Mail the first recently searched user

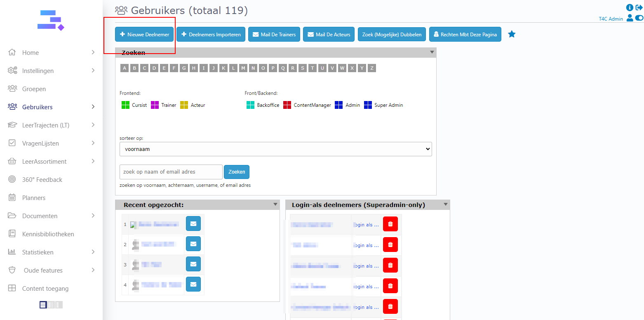pyautogui.click(x=193, y=224)
